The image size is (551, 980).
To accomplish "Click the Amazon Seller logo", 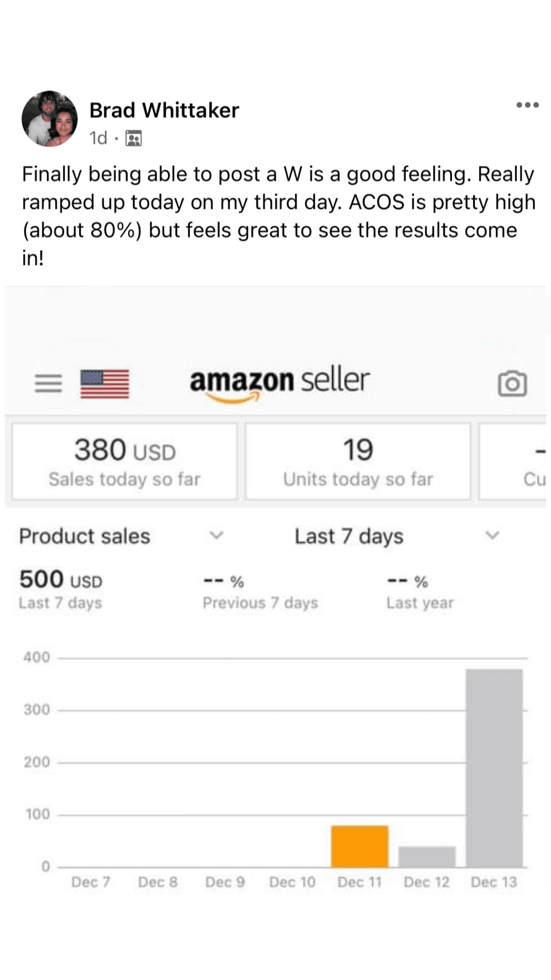I will 280,383.
